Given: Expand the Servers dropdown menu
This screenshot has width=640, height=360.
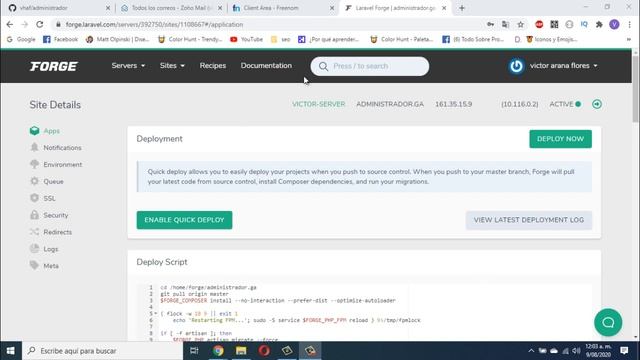Looking at the screenshot, I should 128,66.
